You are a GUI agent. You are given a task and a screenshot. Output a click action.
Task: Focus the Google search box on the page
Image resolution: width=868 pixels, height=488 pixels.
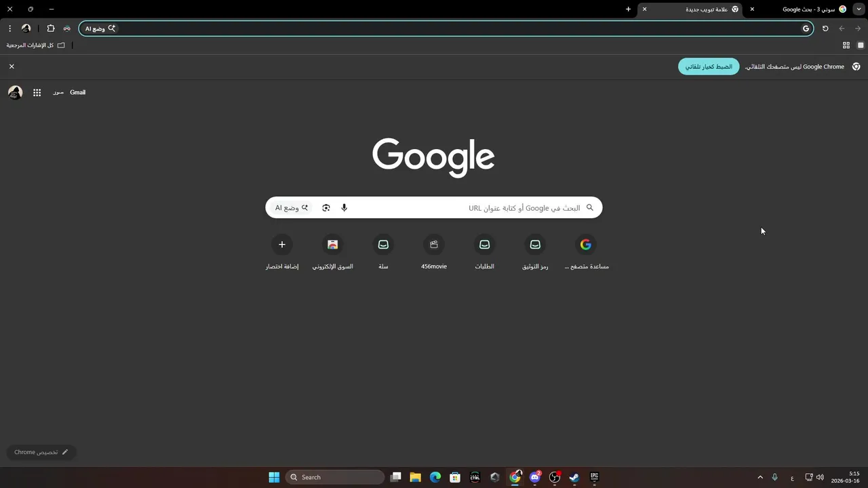tap(434, 207)
